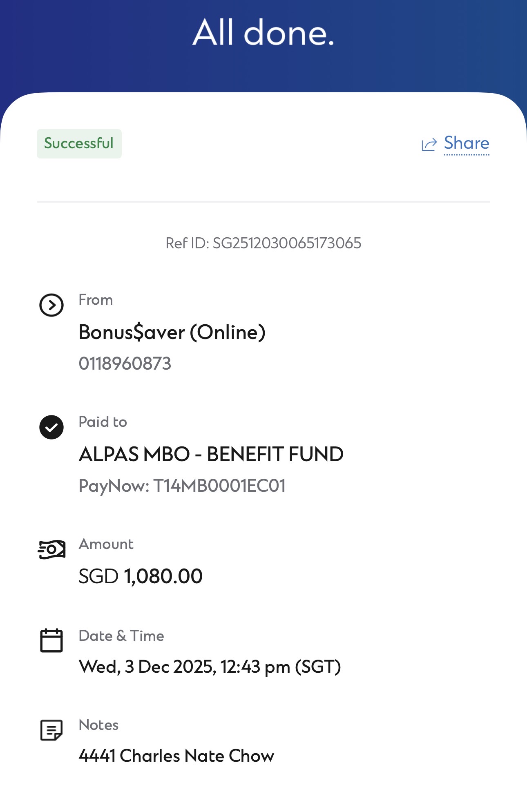
Task: Tap the Paid to checkmark icon
Action: coord(51,427)
